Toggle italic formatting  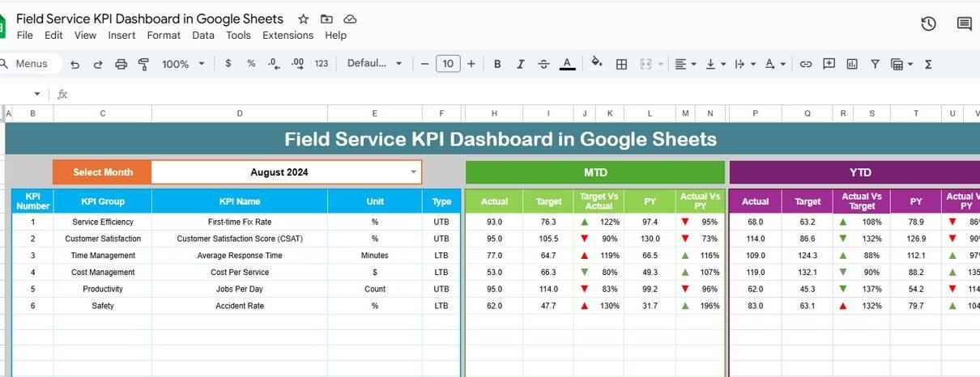click(x=520, y=64)
